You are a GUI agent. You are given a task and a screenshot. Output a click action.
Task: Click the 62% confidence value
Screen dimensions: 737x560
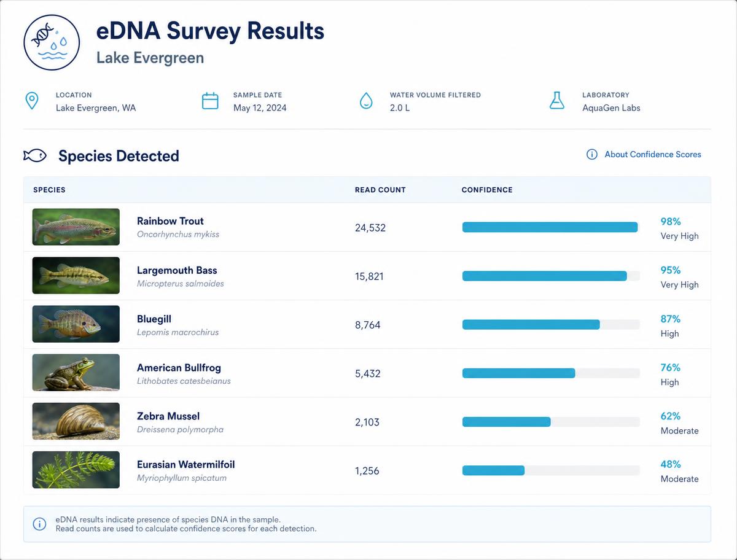[x=671, y=416]
